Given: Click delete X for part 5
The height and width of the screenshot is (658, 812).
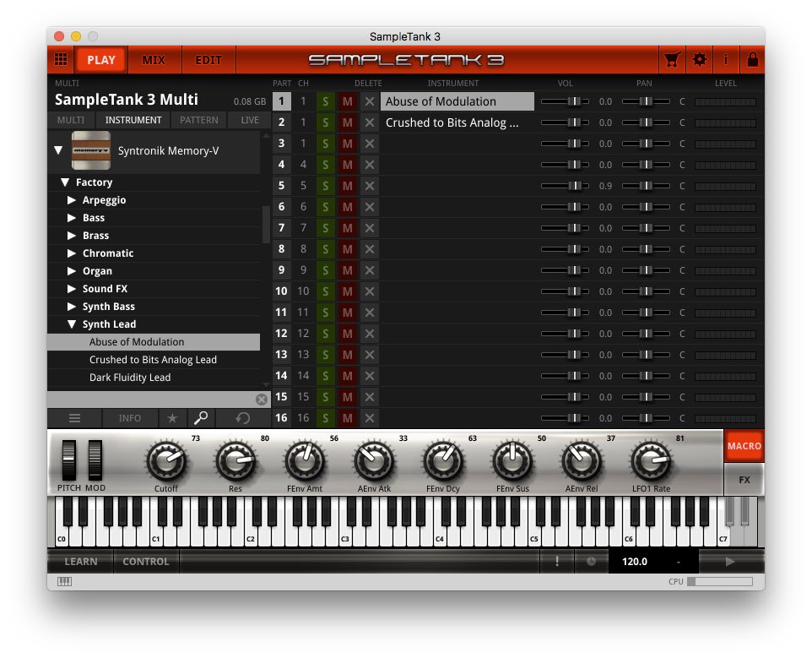Looking at the screenshot, I should click(369, 186).
